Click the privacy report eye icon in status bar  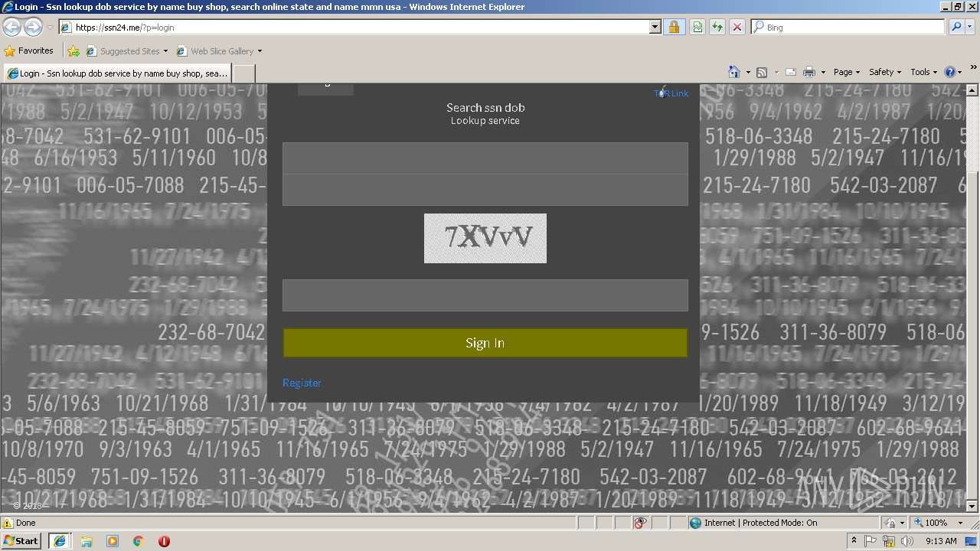pyautogui.click(x=641, y=523)
